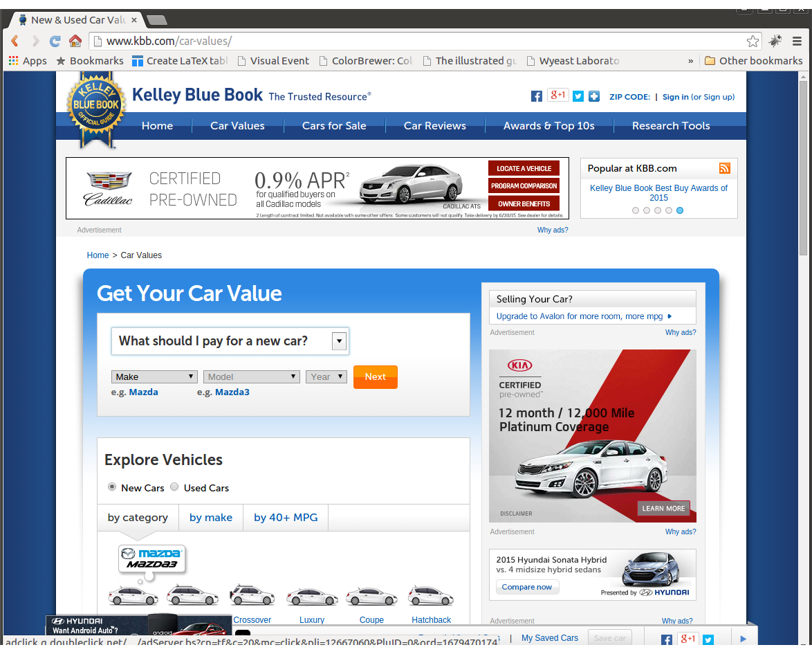Open Car Values navigation menu
Screen dimensions: 812x654
pyautogui.click(x=237, y=126)
